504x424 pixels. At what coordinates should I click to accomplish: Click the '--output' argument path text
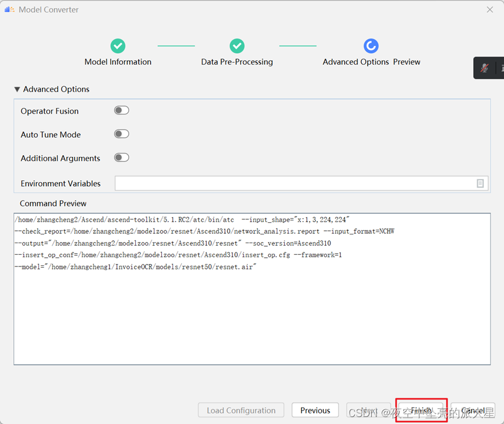(x=128, y=243)
